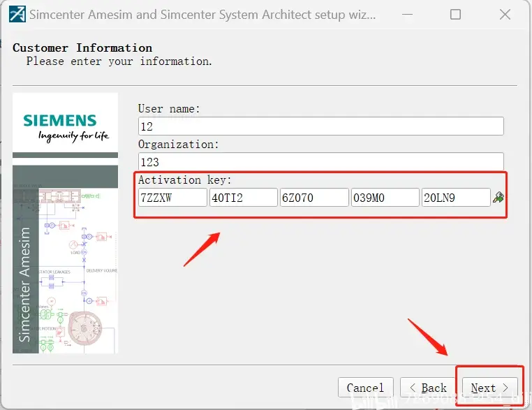
Task: Click 'Please enter your information.' text
Action: click(119, 61)
